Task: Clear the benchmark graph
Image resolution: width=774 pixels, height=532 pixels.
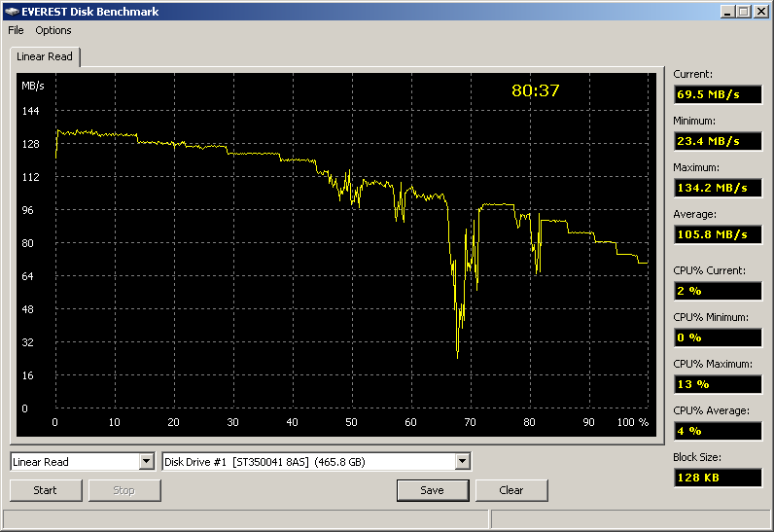Action: 511,490
